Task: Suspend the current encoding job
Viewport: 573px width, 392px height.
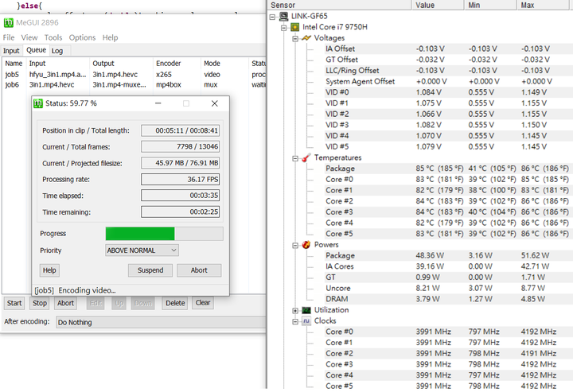Action: tap(150, 270)
